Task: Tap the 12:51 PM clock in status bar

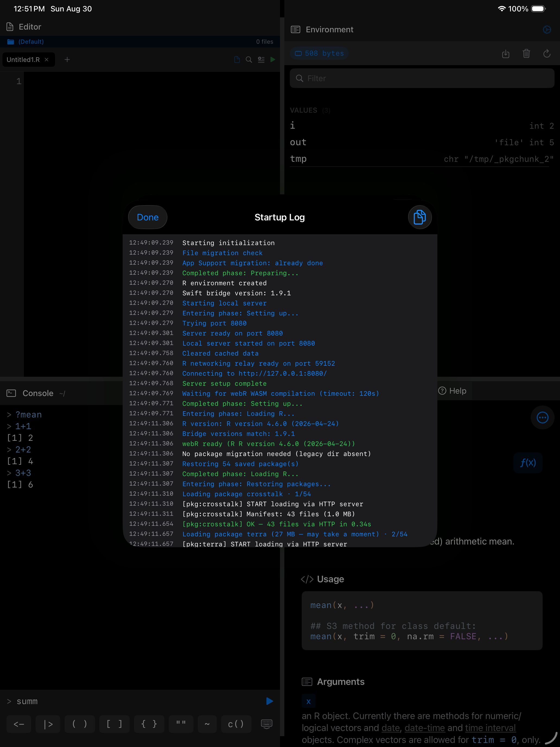Action: (29, 9)
